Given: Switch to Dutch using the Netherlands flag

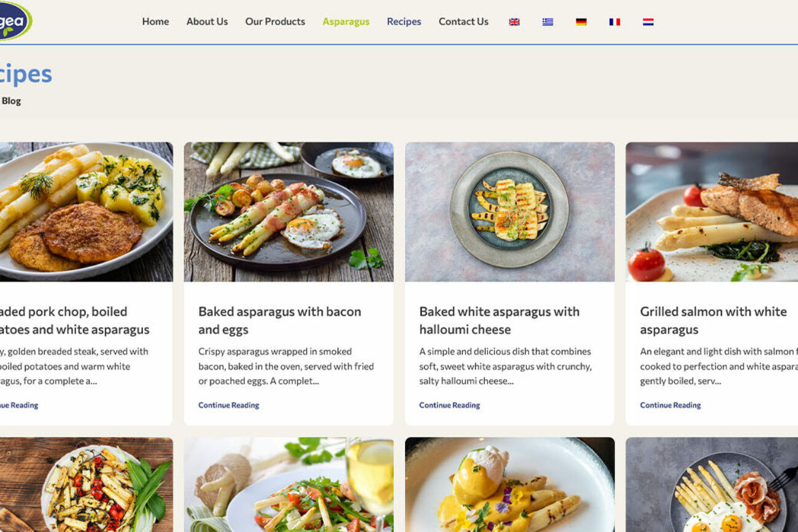Looking at the screenshot, I should click(x=648, y=22).
